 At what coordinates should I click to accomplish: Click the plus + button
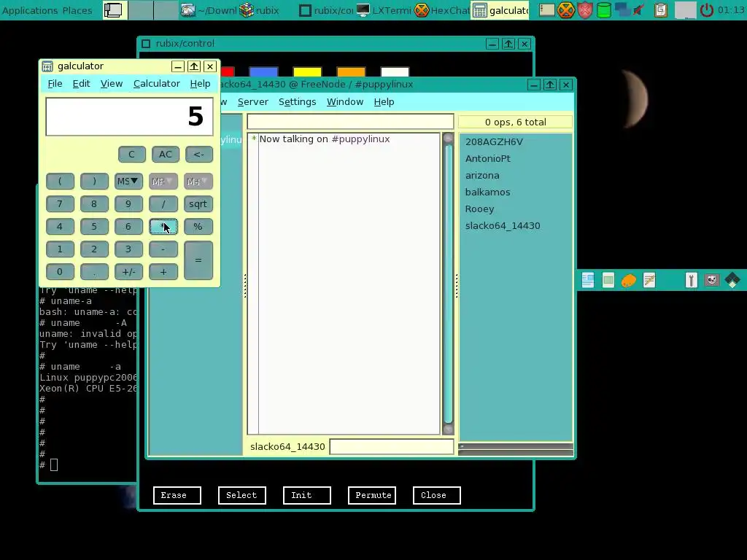[163, 272]
